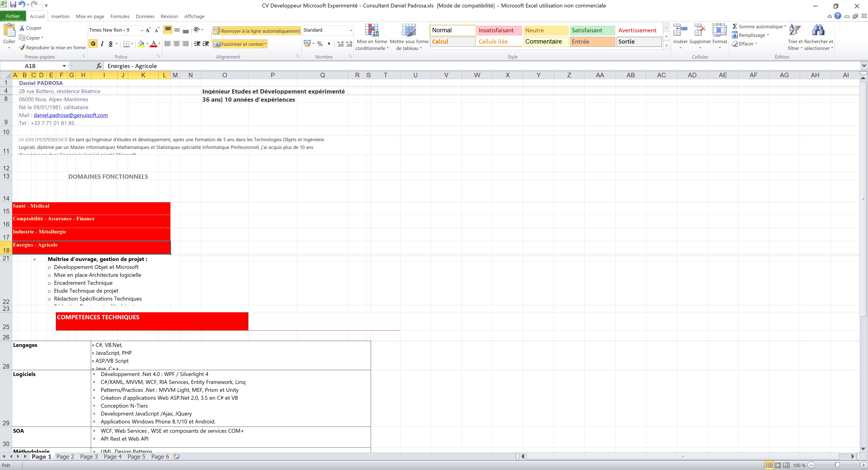Click the daniel.padrosa@genuisoft.com email link

pos(71,115)
